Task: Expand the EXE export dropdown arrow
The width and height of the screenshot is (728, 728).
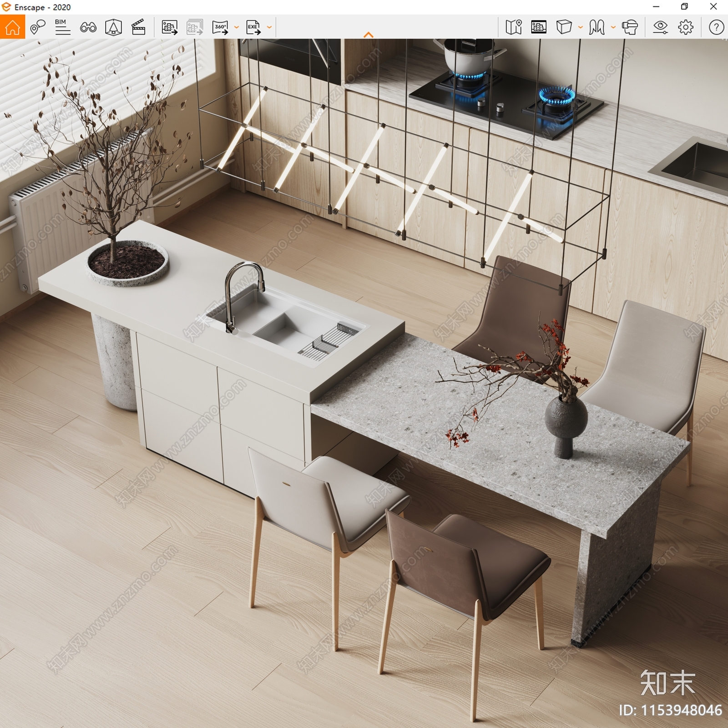Action: point(269,27)
